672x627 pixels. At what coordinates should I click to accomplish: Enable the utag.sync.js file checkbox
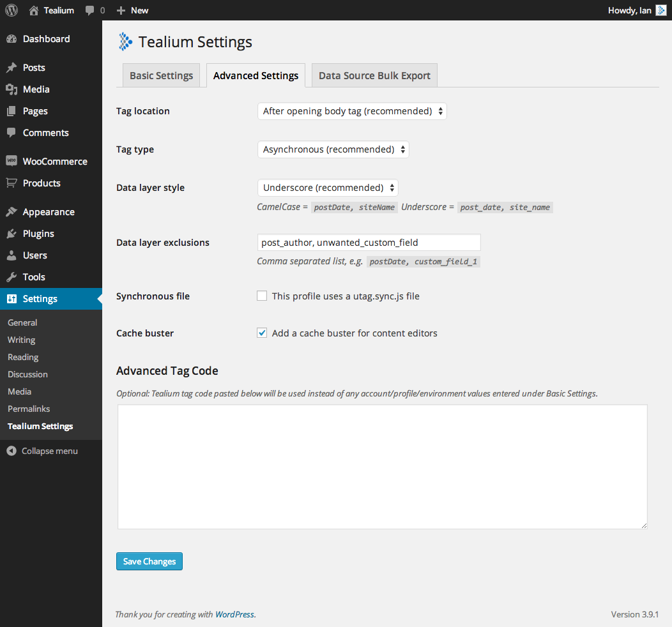pos(262,296)
